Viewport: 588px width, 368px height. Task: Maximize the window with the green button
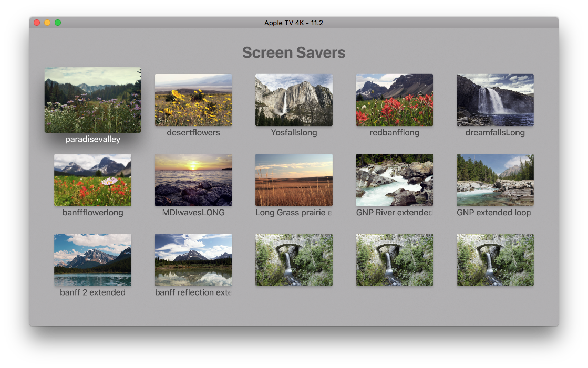click(x=58, y=23)
